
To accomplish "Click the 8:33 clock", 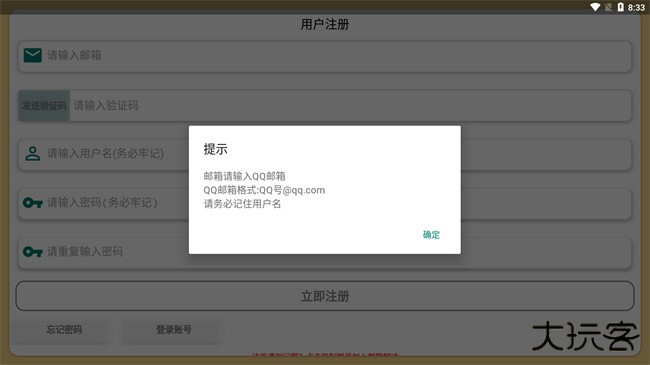I will click(636, 7).
